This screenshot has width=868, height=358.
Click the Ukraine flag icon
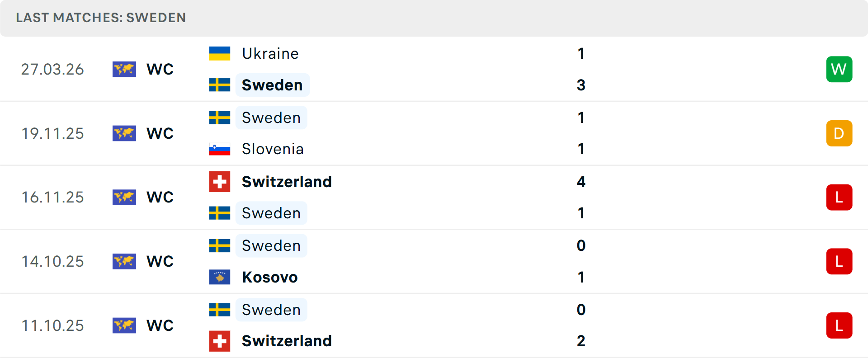tap(220, 53)
